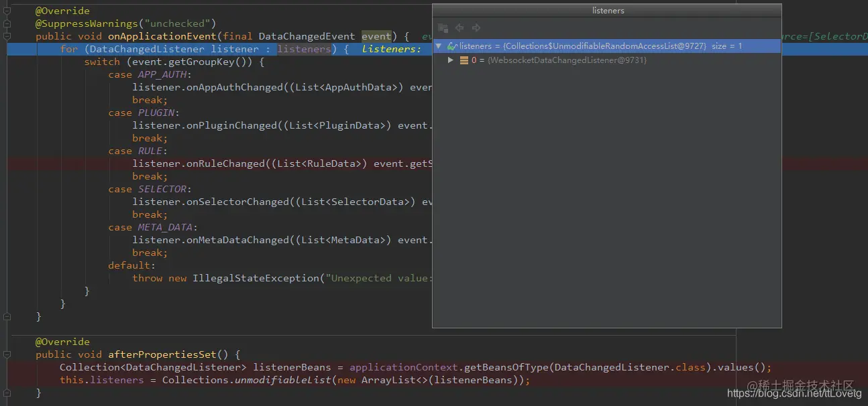Click the first toolbar icon in listeners popup
Image resolution: width=868 pixels, height=406 pixels.
click(x=443, y=27)
